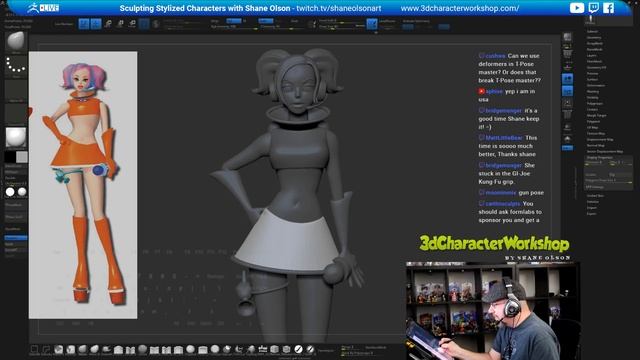Expand the Normal Map subpalette
The width and height of the screenshot is (640, 360).
tap(596, 145)
